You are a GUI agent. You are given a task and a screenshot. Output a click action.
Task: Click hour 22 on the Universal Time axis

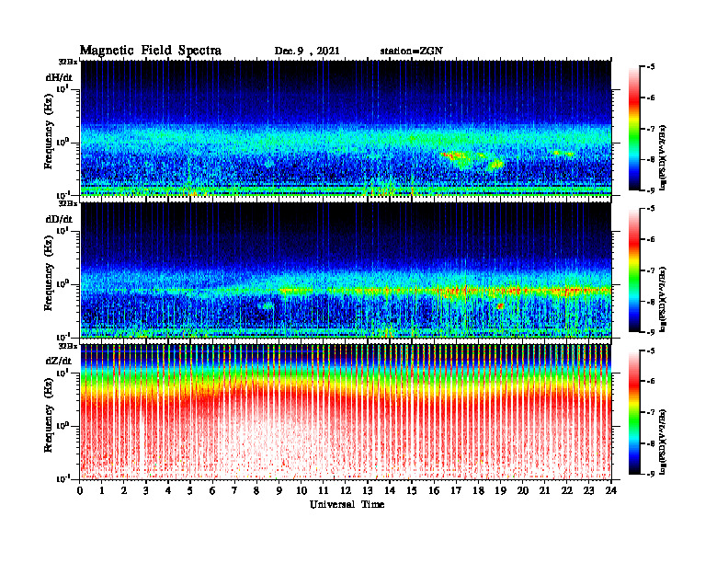[x=567, y=490]
